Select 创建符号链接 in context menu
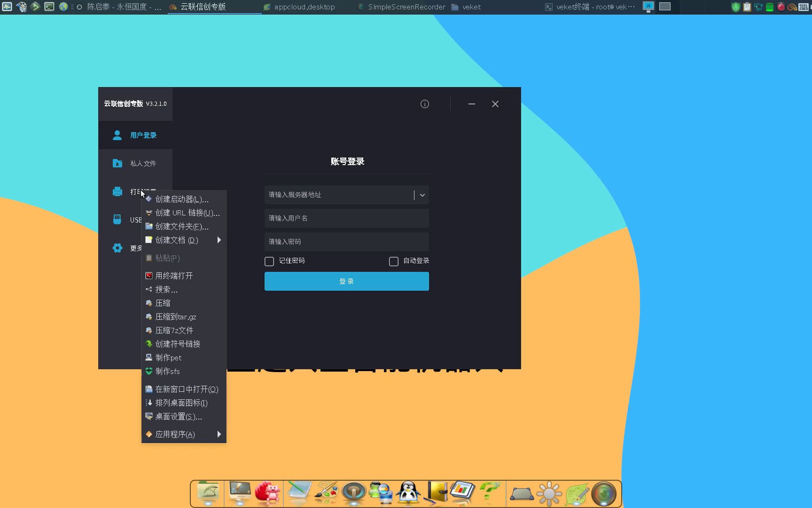The image size is (812, 508). 184,344
